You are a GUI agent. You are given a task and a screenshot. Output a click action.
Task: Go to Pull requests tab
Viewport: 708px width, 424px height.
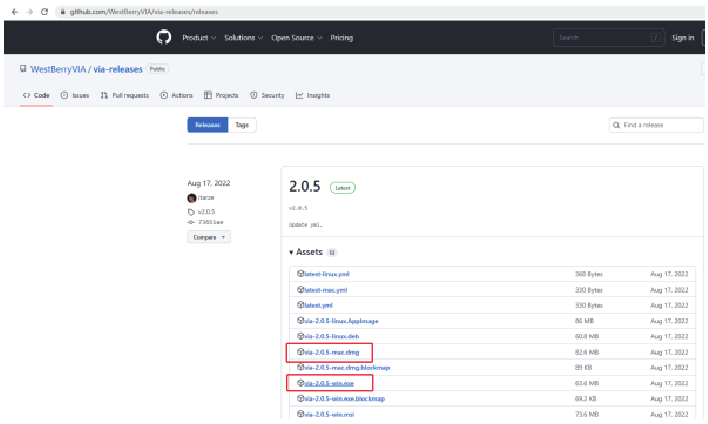tap(125, 95)
